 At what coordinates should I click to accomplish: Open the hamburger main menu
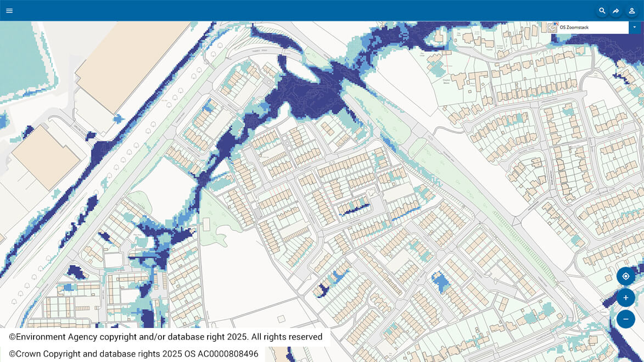tap(9, 10)
